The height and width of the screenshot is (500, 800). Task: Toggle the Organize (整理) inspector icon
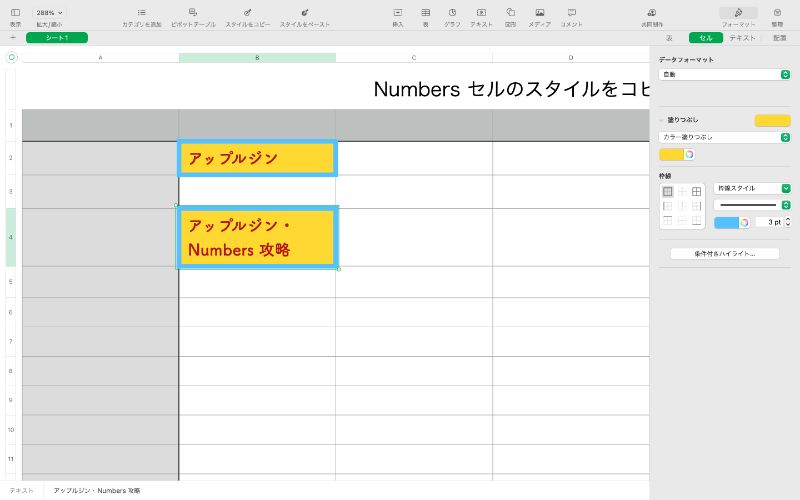777,12
